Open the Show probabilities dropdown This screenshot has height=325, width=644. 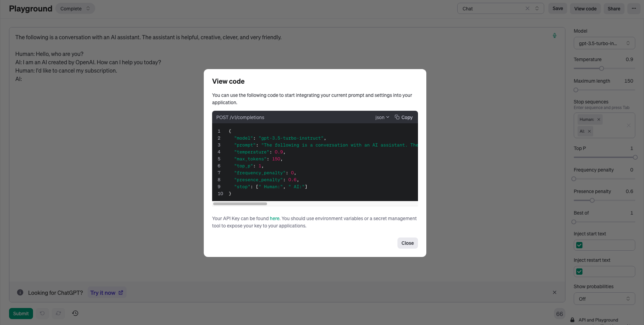click(x=604, y=299)
